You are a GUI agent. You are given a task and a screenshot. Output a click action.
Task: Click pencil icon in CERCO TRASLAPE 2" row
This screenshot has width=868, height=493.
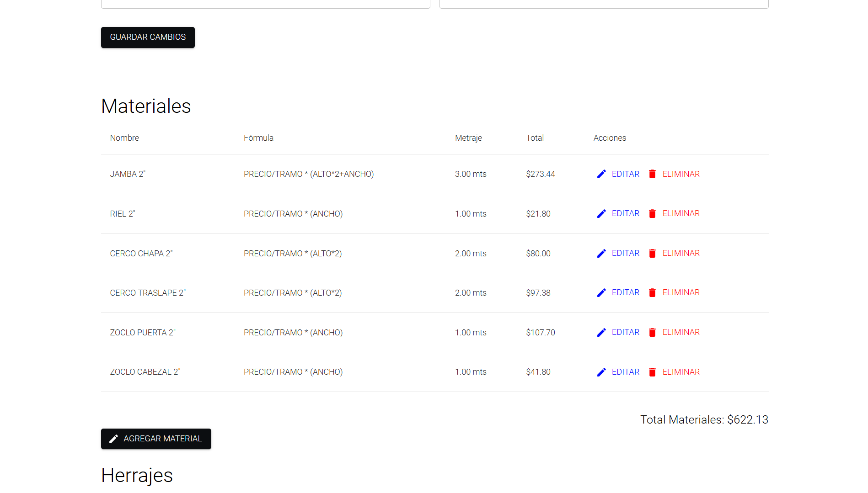pos(601,293)
